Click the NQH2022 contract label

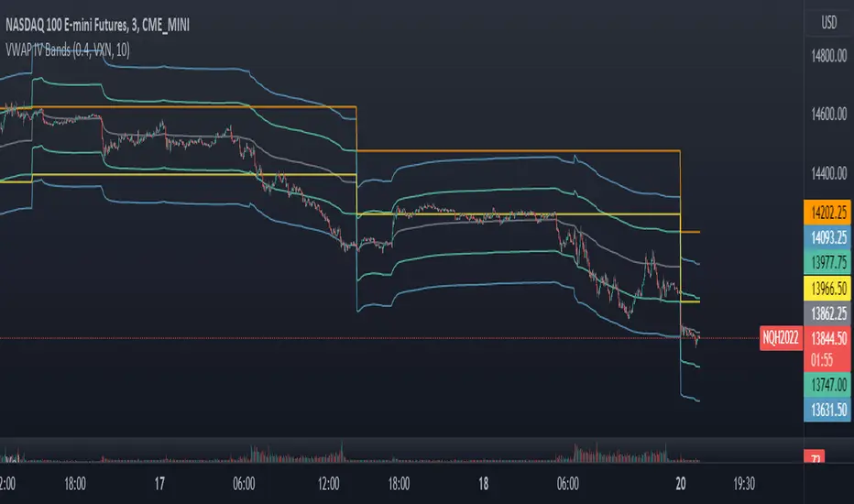(781, 338)
